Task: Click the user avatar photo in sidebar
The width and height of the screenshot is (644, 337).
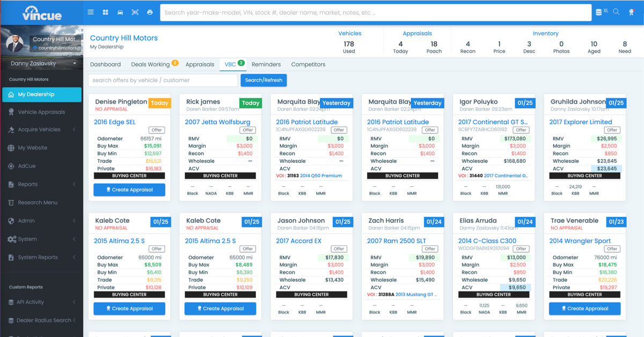Action: pyautogui.click(x=15, y=43)
